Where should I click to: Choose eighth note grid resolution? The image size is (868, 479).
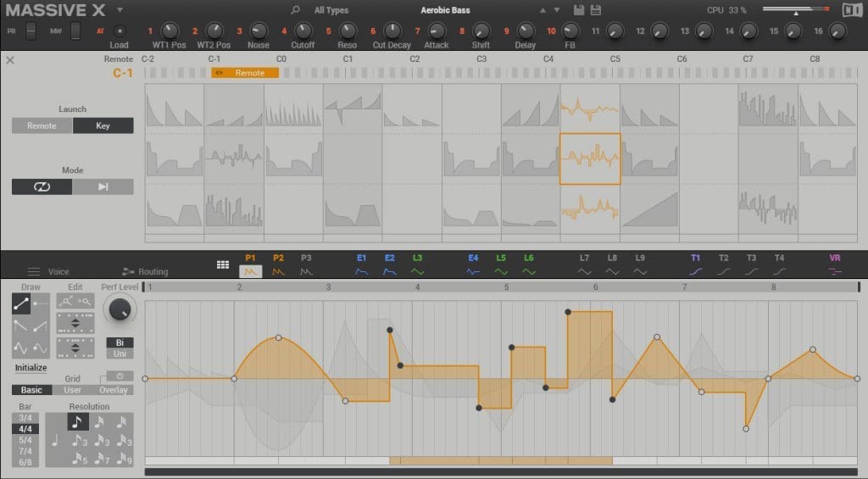click(77, 422)
